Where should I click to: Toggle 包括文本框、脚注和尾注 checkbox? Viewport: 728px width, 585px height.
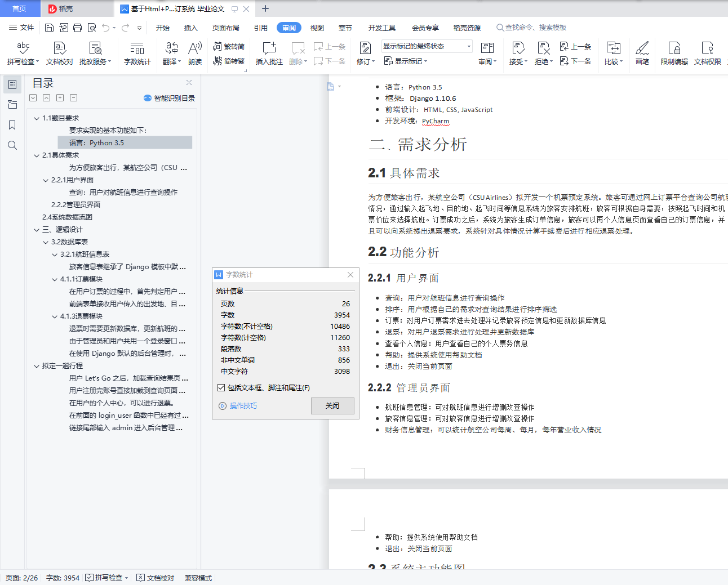221,387
